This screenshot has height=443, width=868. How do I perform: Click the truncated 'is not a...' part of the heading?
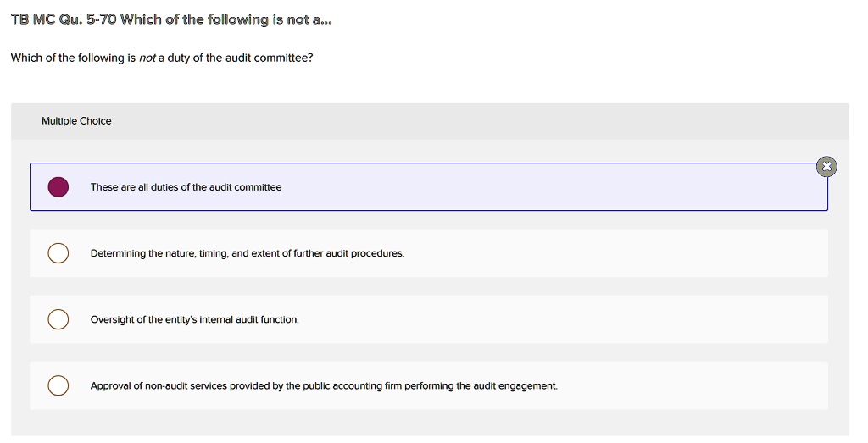pos(301,20)
